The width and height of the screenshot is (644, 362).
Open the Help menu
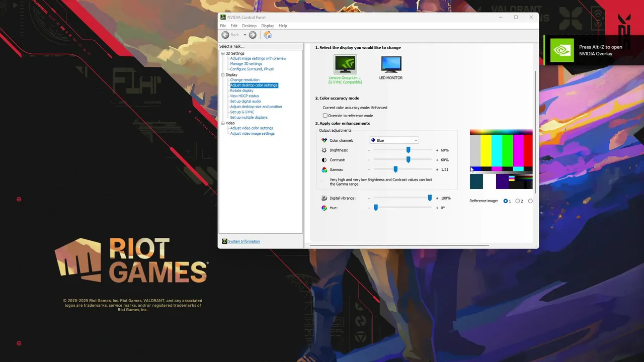(283, 26)
